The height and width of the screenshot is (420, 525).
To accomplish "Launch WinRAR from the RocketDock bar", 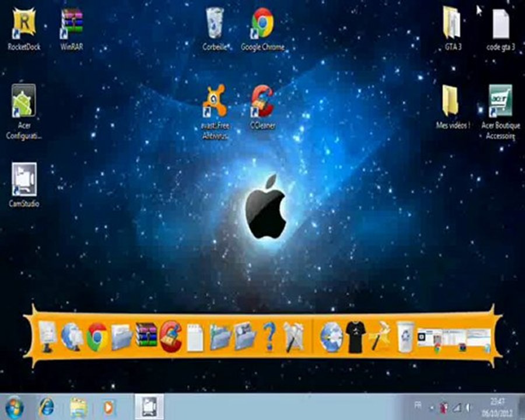I will pos(146,334).
